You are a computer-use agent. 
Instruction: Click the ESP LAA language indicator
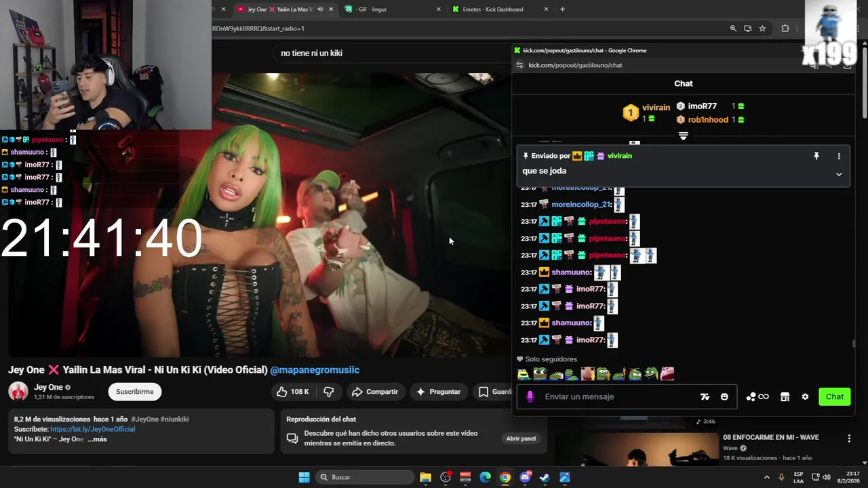798,477
